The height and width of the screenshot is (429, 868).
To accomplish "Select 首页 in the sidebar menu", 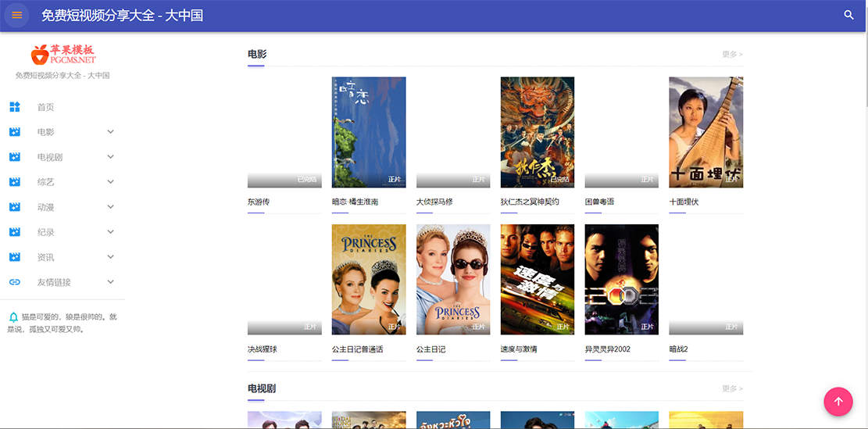I will click(x=45, y=107).
